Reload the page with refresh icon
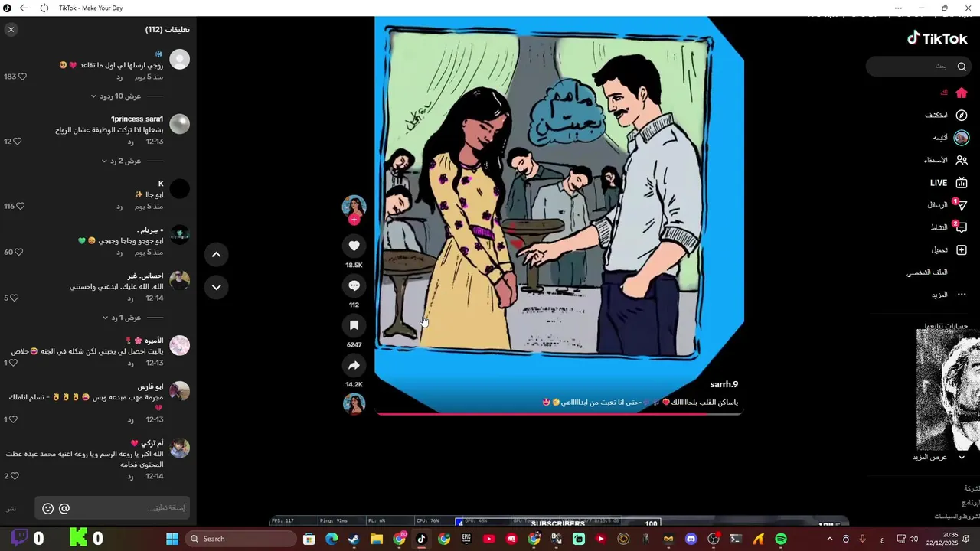Image resolution: width=980 pixels, height=551 pixels. point(44,8)
